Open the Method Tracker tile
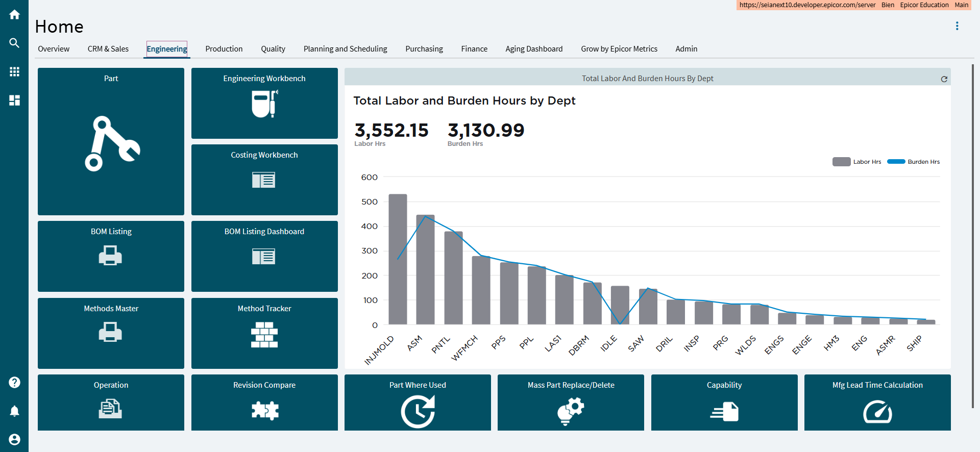This screenshot has height=452, width=980. (x=264, y=333)
